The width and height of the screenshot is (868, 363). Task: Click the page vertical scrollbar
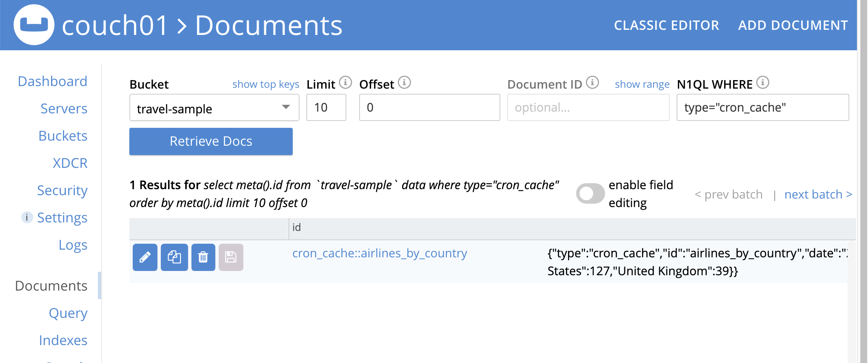click(x=863, y=181)
